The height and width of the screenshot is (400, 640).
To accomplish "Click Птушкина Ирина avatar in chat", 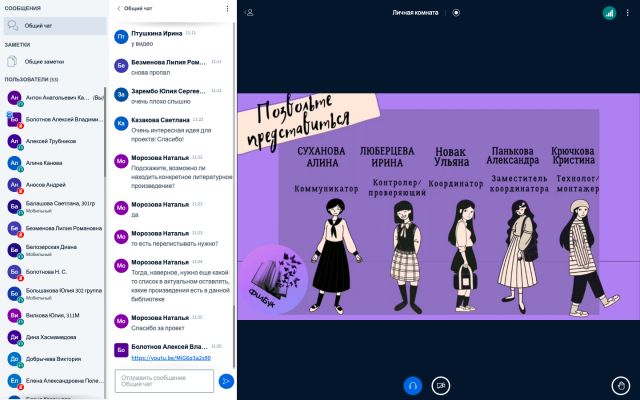I will click(121, 37).
